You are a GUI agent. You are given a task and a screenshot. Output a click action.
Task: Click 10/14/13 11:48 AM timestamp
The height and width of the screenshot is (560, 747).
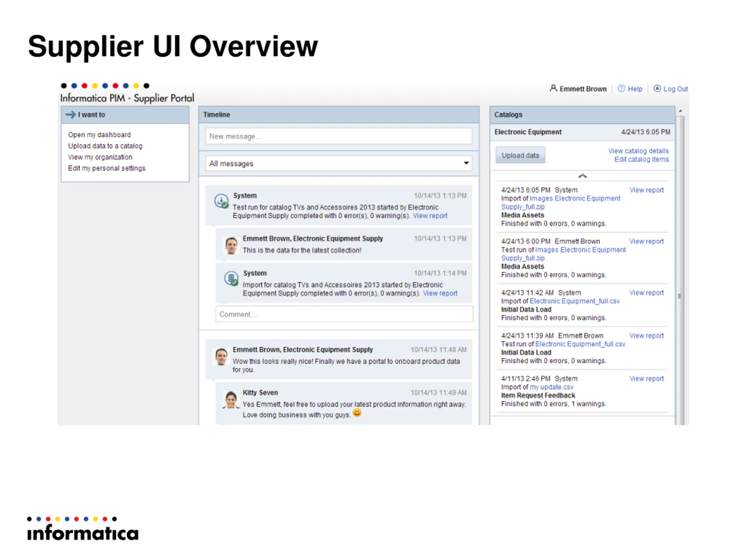(438, 350)
